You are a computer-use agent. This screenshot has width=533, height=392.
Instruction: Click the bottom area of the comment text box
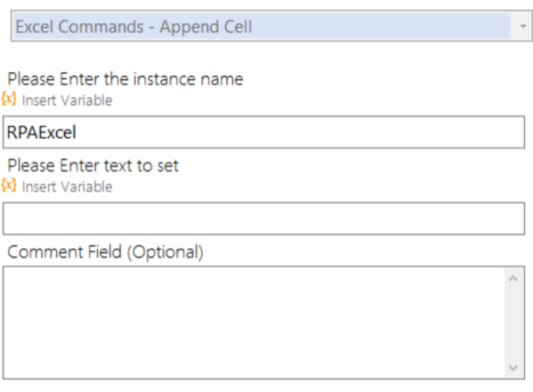click(254, 364)
